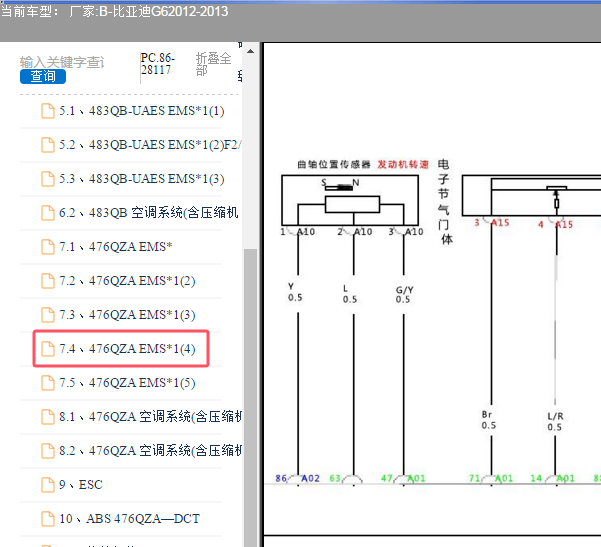601x547 pixels.
Task: Open 7.5 476QZA EMS*1(5) entry
Action: pos(127,383)
